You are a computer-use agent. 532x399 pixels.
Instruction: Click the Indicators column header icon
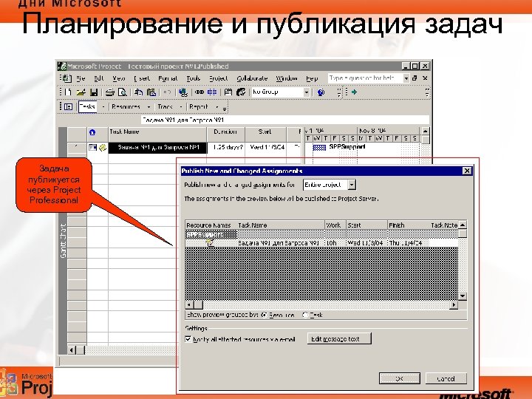pyautogui.click(x=92, y=133)
